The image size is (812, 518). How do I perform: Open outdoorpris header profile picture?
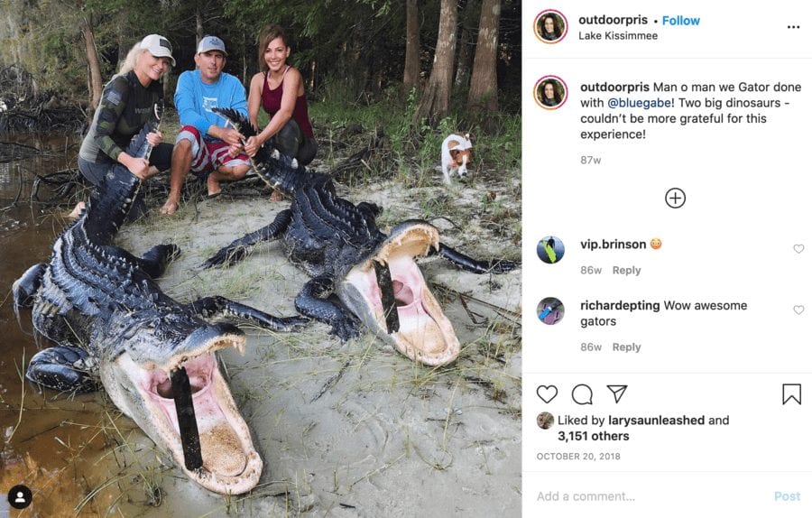tap(550, 27)
